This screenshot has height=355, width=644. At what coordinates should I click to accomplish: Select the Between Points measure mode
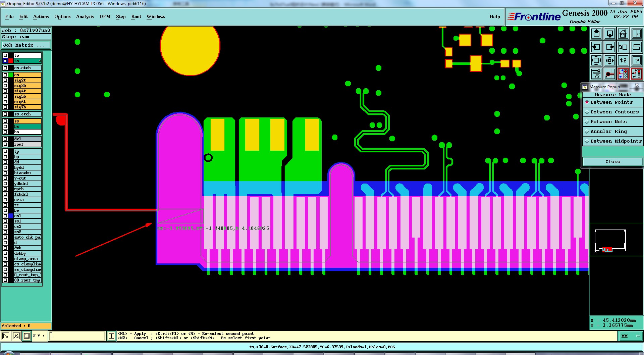click(613, 102)
